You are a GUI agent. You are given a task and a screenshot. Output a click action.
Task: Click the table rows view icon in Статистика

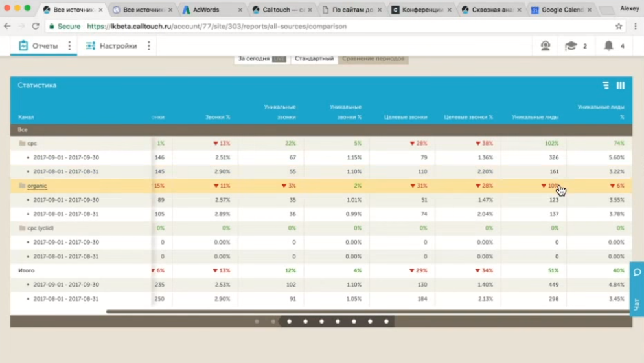605,85
